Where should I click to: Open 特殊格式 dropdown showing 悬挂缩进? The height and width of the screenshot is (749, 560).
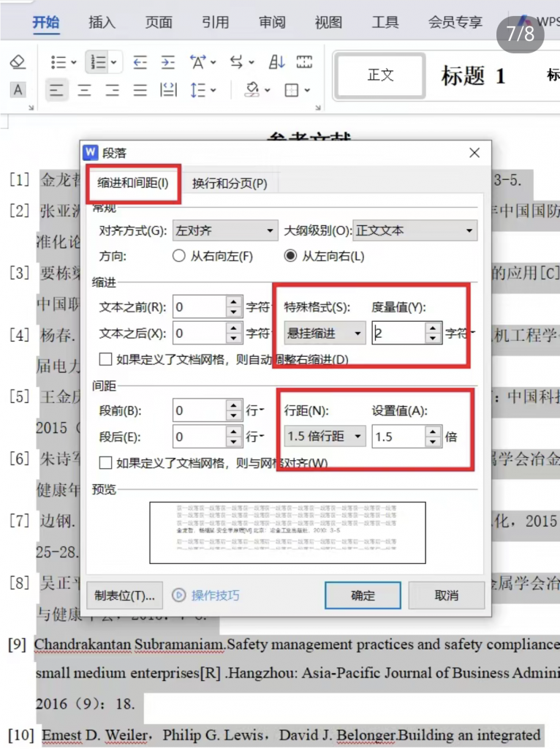[325, 333]
